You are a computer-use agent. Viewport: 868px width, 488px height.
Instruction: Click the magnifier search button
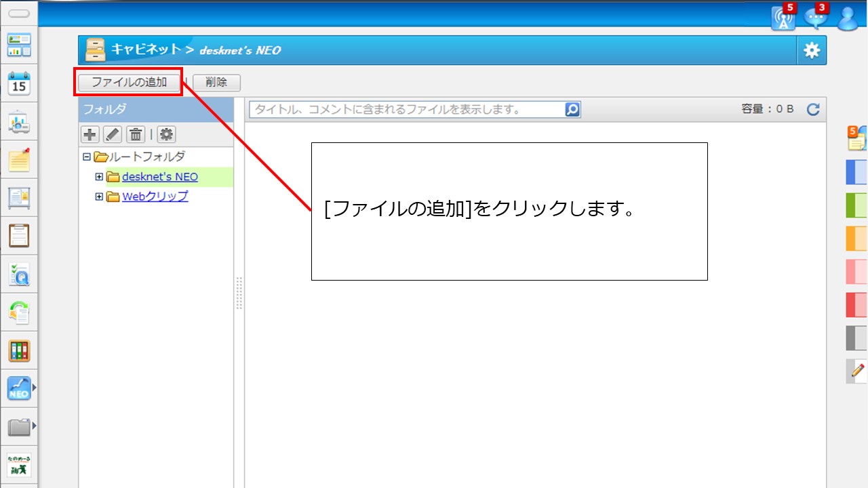[x=572, y=109]
